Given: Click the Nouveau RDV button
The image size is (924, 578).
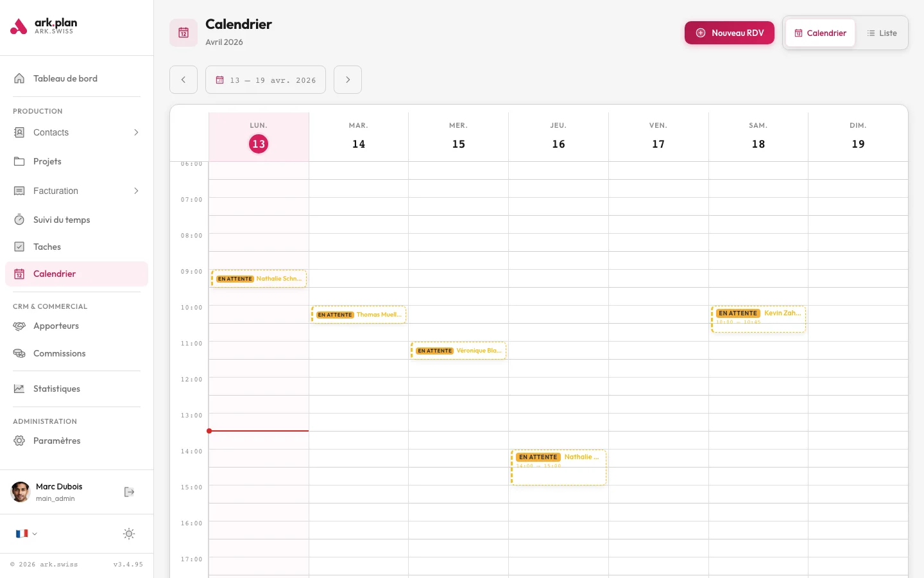Looking at the screenshot, I should 730,33.
